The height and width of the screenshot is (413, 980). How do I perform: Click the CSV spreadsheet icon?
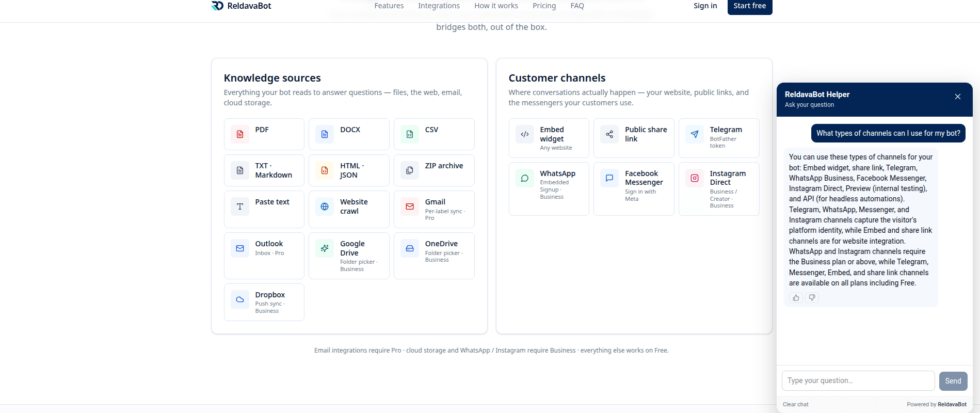point(410,134)
